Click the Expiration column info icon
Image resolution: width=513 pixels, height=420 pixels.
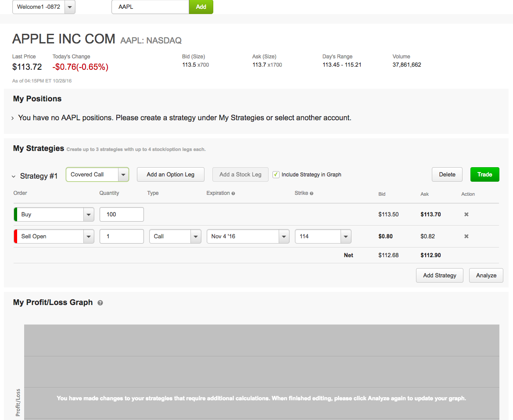[x=233, y=194]
